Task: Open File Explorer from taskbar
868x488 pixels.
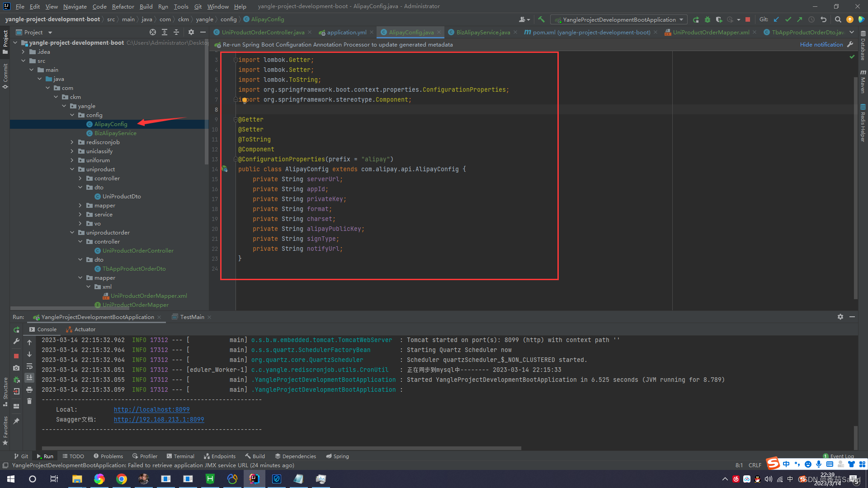Action: [77, 479]
